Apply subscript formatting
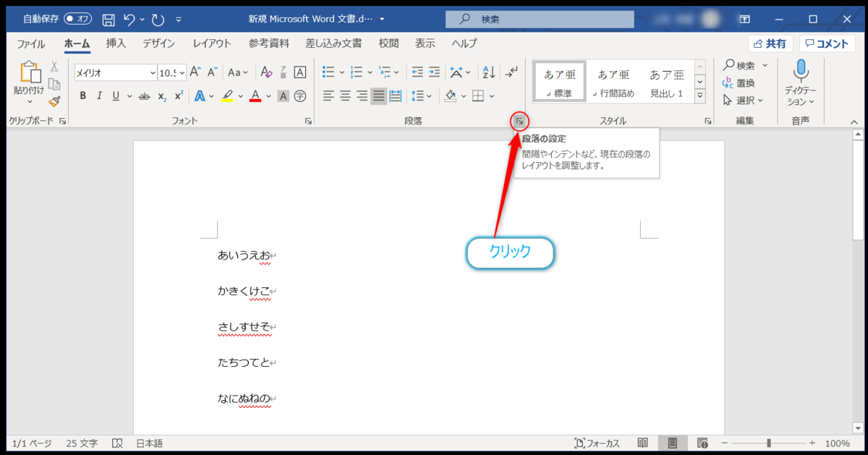Viewport: 868px width, 455px height. [162, 95]
